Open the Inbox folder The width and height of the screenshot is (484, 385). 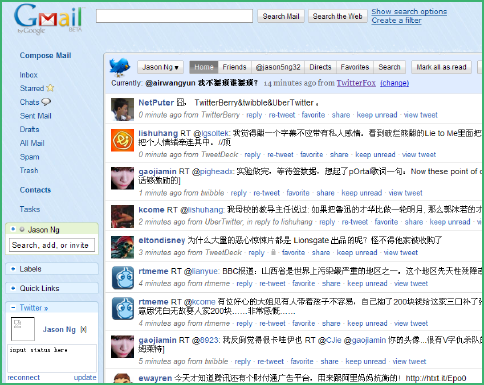[29, 75]
